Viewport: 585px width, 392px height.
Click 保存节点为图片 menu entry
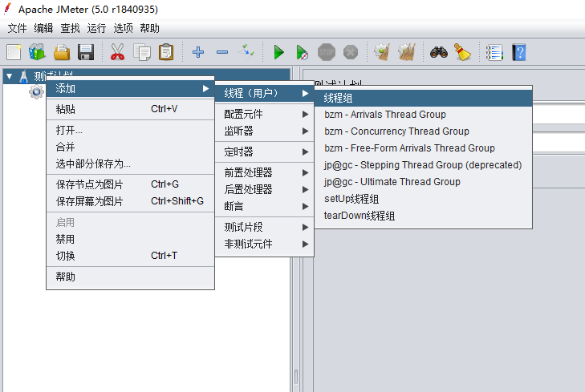pos(130,184)
